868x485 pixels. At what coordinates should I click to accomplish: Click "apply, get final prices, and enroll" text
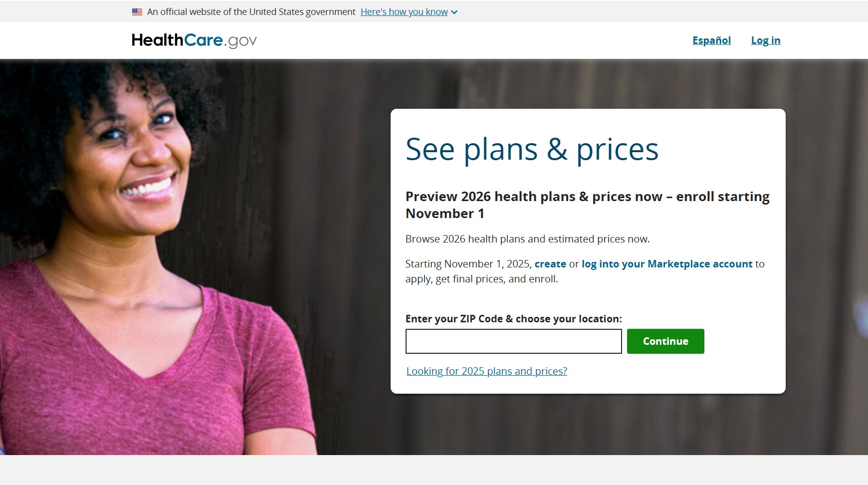click(481, 279)
